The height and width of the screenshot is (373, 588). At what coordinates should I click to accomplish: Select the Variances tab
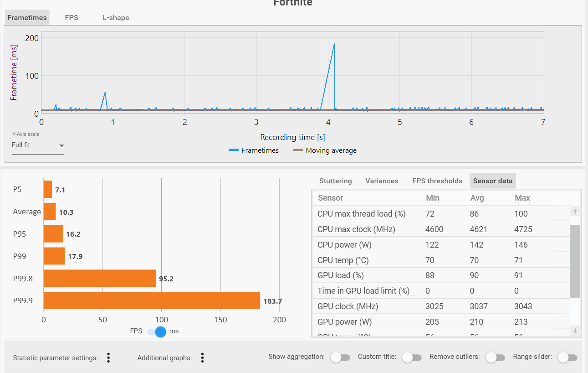[382, 181]
